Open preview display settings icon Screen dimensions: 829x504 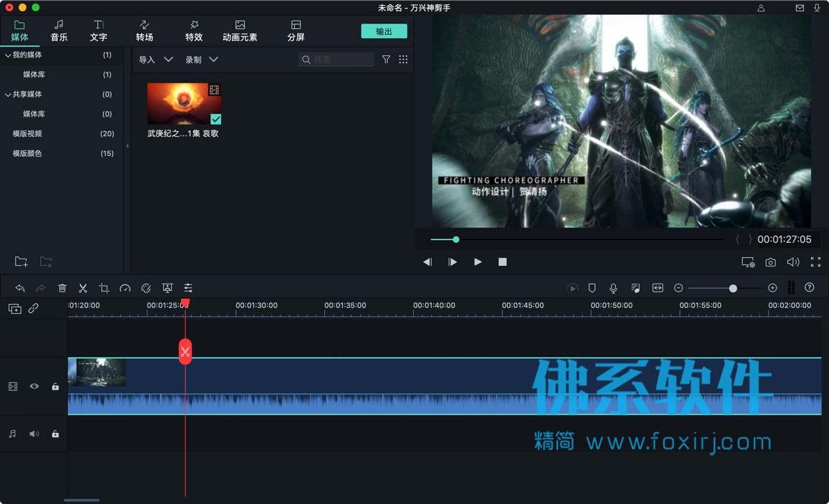coord(748,262)
